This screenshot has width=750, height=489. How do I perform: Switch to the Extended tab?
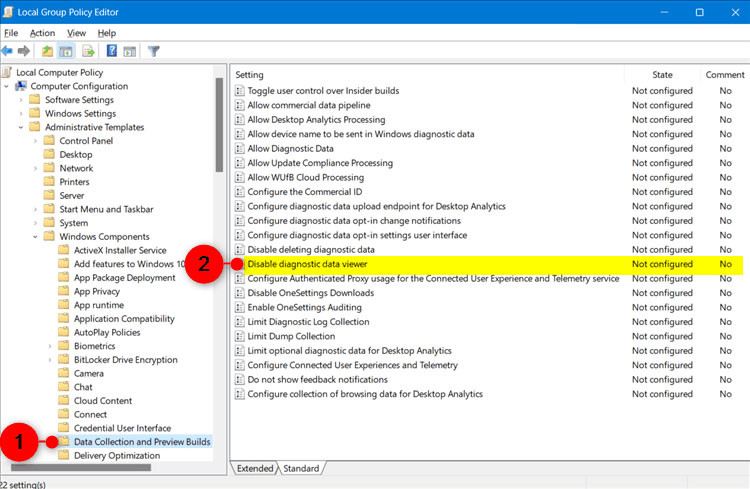255,468
